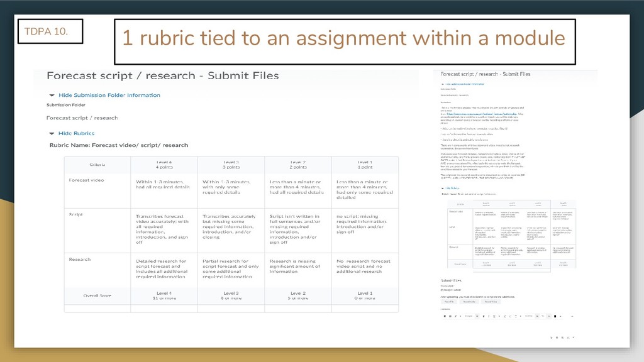Click the Add a File button on small page
Viewport: 644px width, 362px height.
tap(449, 302)
